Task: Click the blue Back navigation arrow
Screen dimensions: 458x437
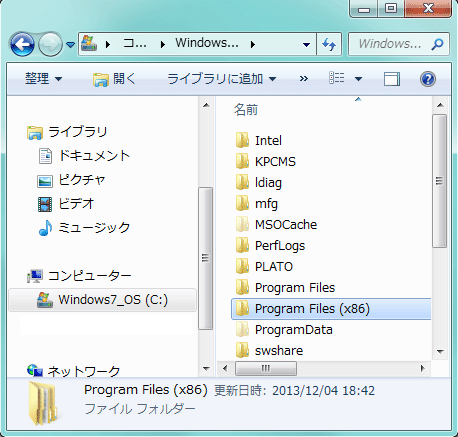Action: [x=22, y=44]
